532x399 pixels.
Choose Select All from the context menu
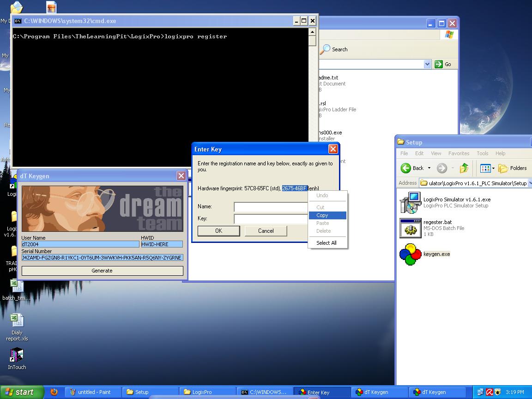[x=327, y=243]
